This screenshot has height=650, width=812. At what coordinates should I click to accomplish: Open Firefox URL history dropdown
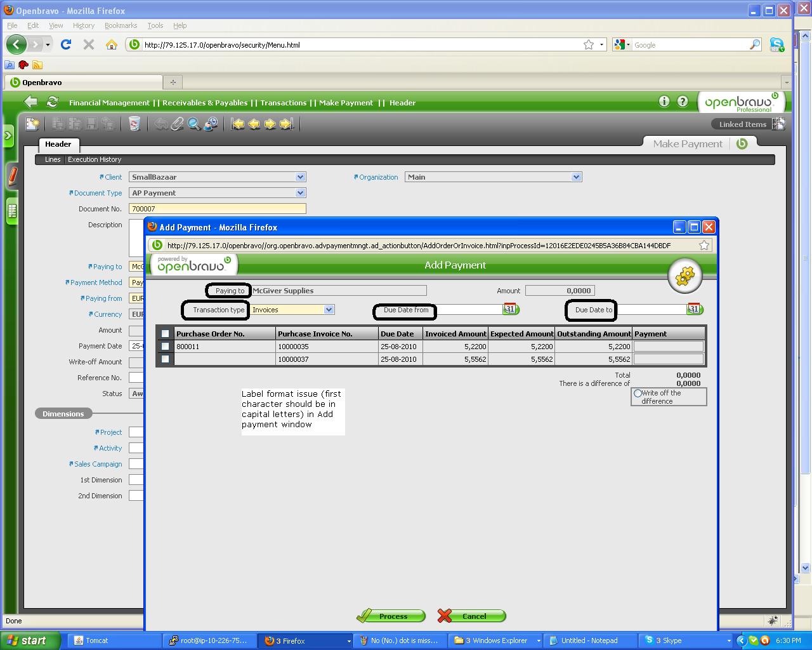tap(602, 44)
